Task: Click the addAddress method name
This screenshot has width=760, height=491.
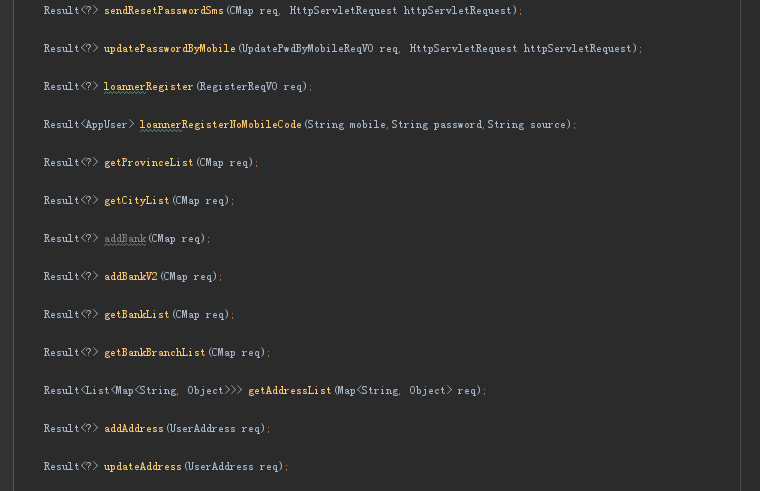Action: click(134, 428)
